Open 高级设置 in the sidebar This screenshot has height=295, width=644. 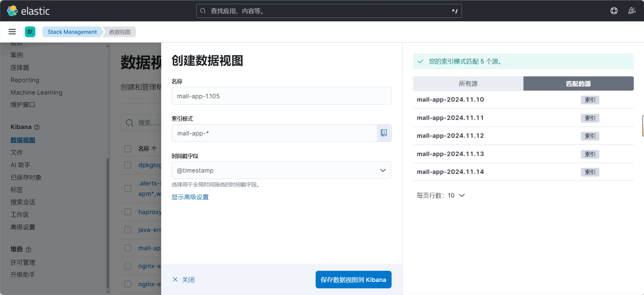pyautogui.click(x=23, y=227)
